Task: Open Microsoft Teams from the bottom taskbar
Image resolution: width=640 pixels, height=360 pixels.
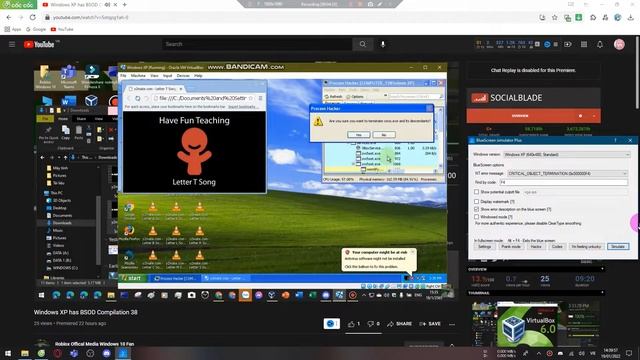Action: pos(74,353)
